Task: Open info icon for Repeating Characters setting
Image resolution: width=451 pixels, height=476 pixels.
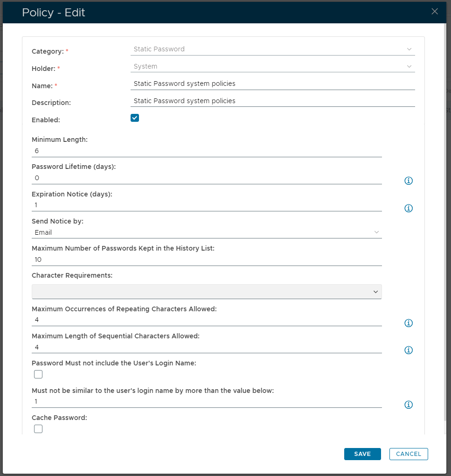Action: click(409, 323)
